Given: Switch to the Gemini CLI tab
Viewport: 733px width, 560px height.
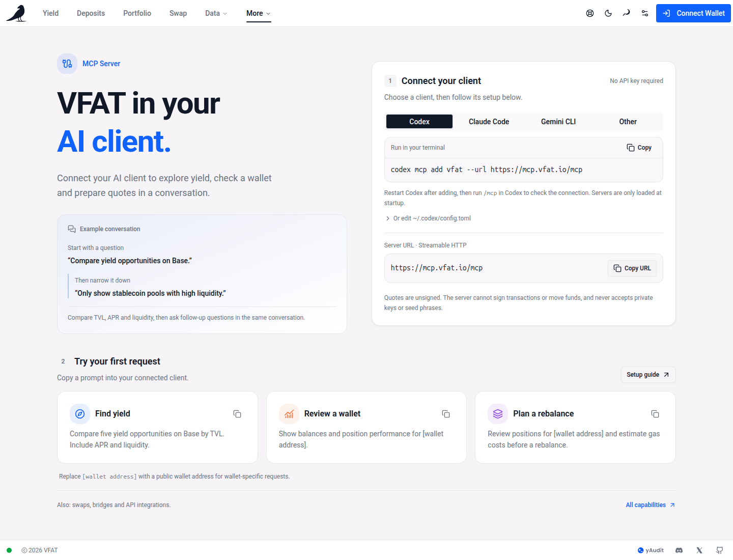Looking at the screenshot, I should pos(558,122).
